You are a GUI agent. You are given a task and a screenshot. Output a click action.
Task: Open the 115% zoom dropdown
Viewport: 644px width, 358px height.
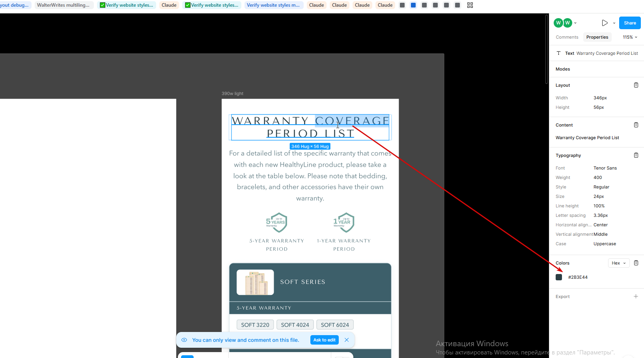tap(630, 37)
